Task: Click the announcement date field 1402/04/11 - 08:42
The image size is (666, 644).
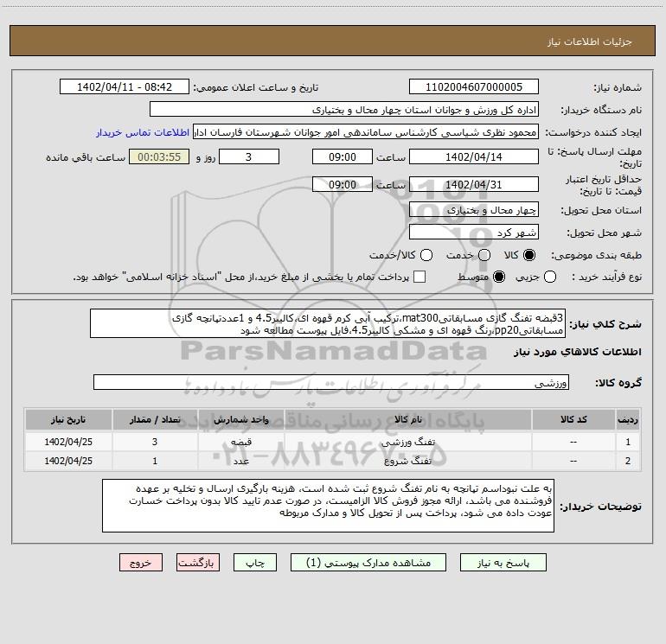Action: click(125, 87)
